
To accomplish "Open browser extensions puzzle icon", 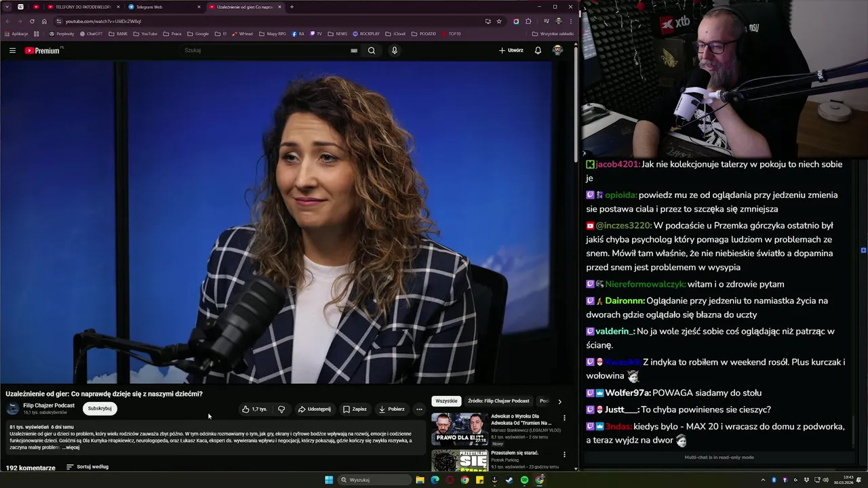I will 528,21.
